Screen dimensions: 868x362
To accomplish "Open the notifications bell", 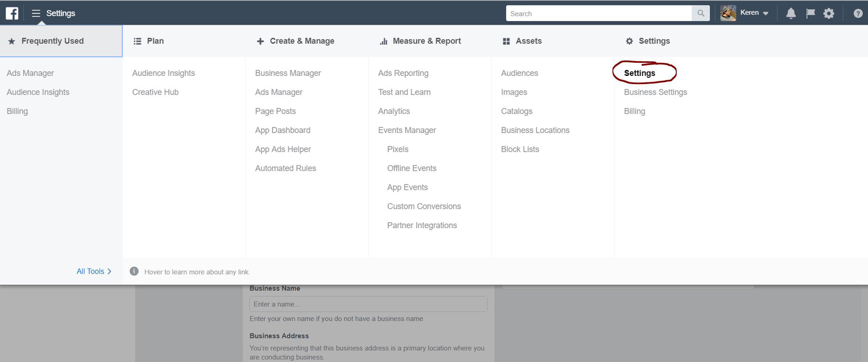I will [791, 13].
